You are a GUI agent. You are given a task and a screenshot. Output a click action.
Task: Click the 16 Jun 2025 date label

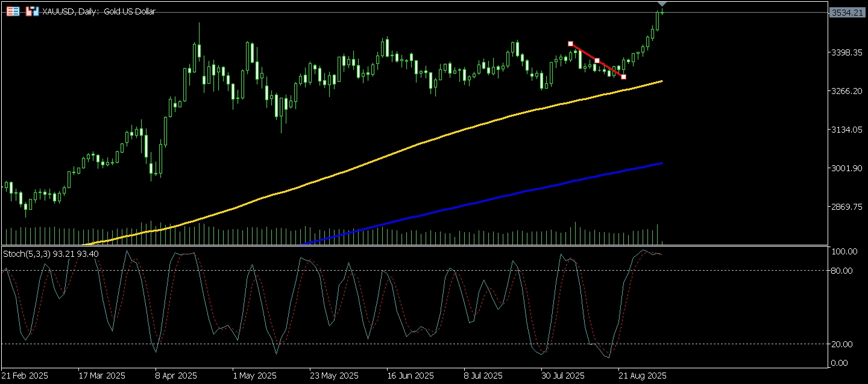tap(410, 376)
